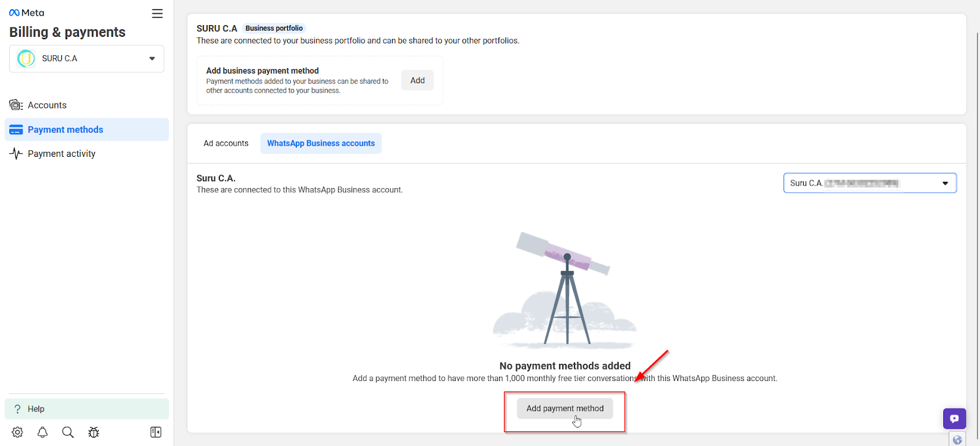Open the hamburger menu beside Meta logo
Screen dimensions: 980x446
[x=157, y=13]
